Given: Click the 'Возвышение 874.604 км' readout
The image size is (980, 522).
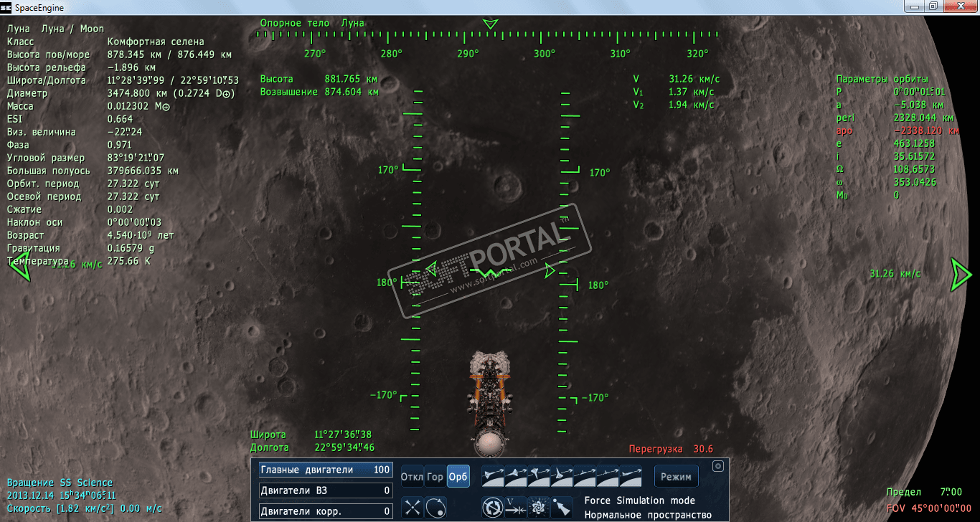Looking at the screenshot, I should [319, 92].
